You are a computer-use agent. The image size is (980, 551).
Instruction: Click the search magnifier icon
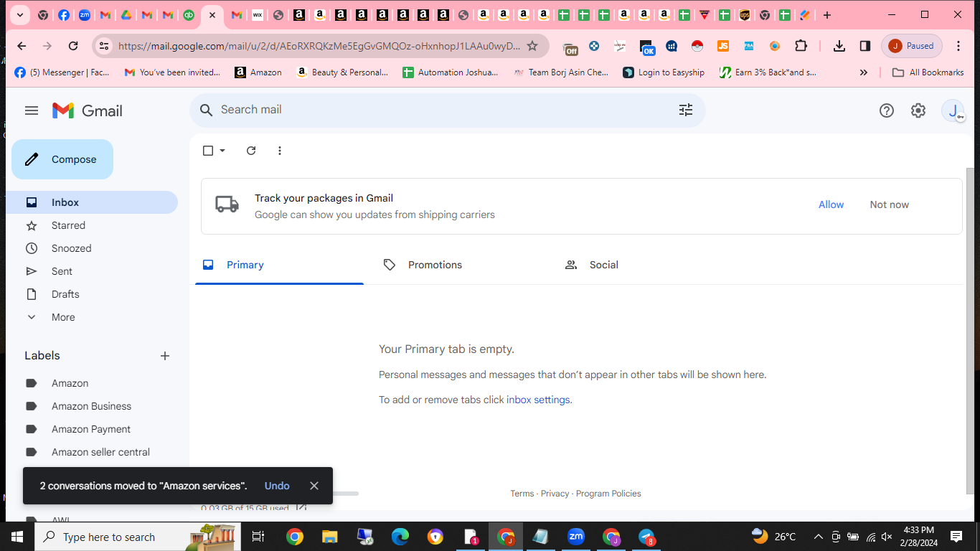pos(206,110)
